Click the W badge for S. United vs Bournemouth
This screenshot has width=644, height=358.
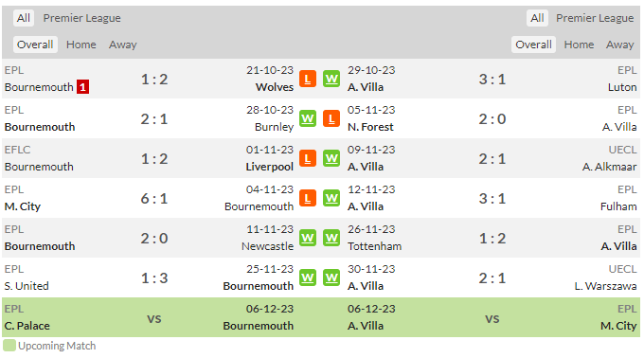pyautogui.click(x=308, y=277)
